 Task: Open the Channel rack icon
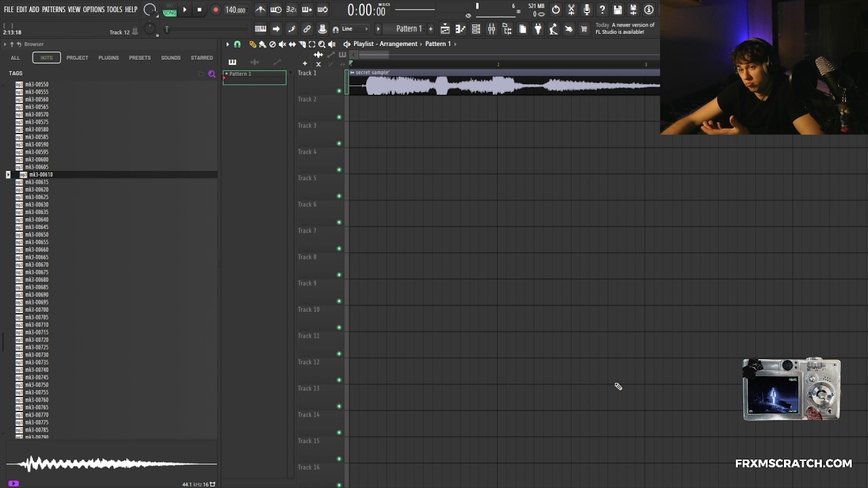coord(475,29)
